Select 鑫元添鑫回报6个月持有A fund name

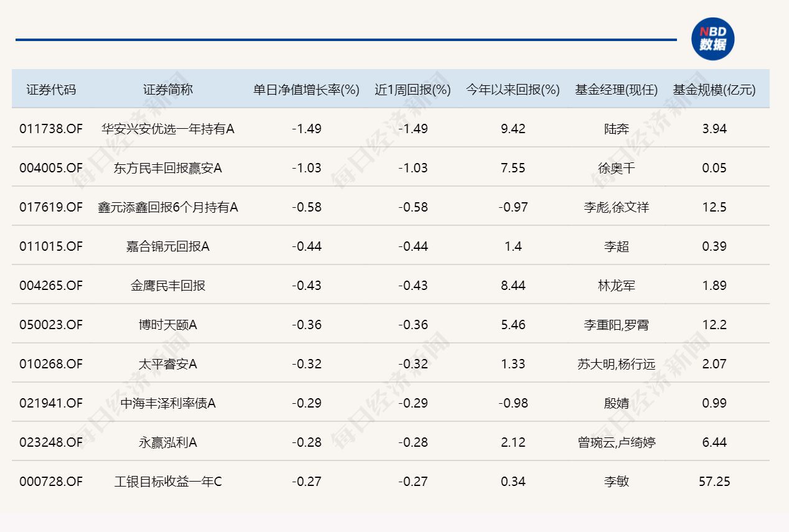pos(168,207)
